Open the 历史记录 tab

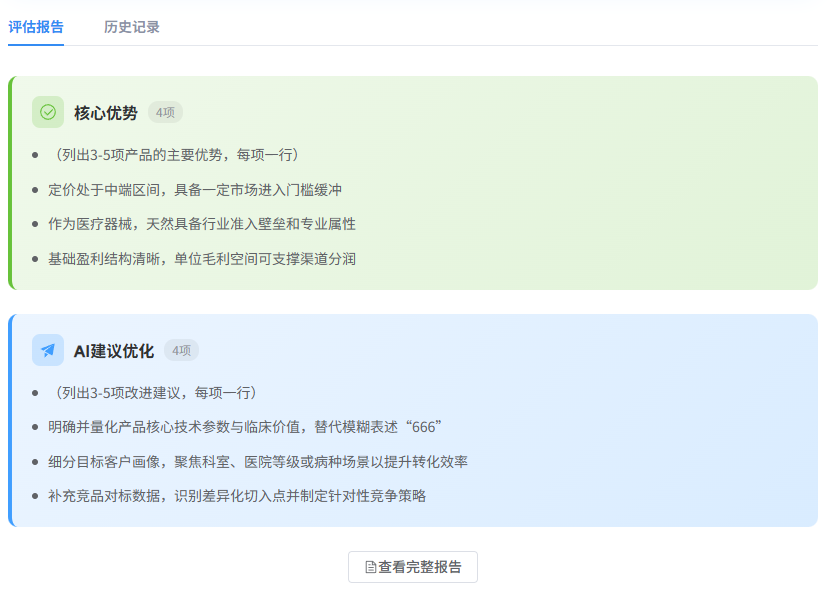131,27
